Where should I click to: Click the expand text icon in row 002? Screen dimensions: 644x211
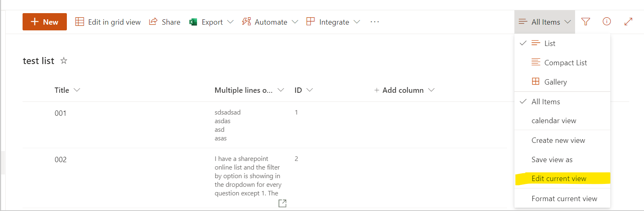(x=282, y=203)
